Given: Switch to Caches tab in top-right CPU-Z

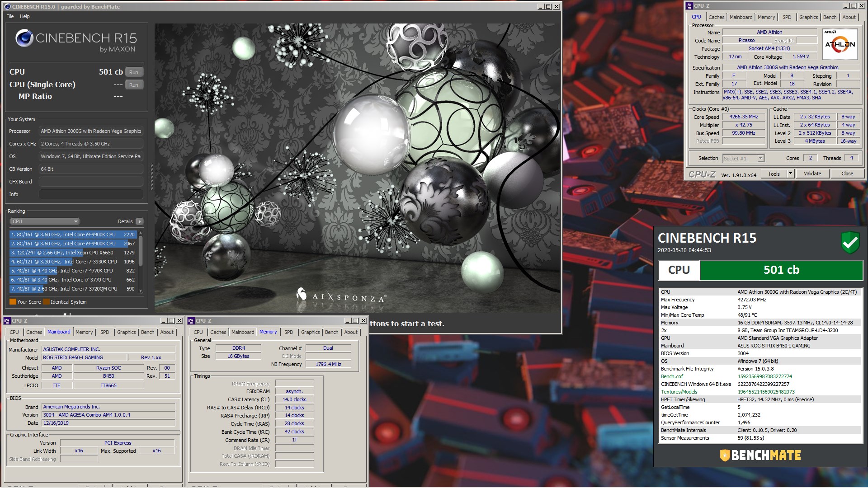Looking at the screenshot, I should coord(717,17).
